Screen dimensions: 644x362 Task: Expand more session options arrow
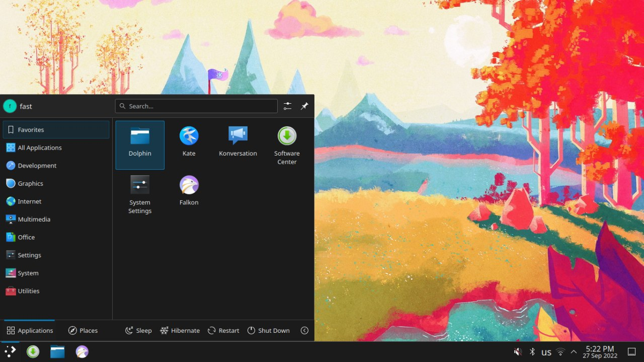click(304, 331)
